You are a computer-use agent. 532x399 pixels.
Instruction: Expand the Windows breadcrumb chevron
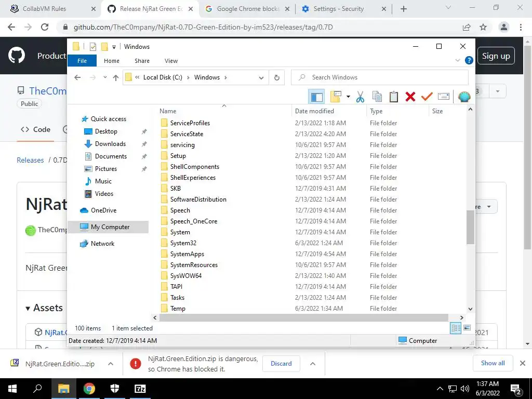[225, 77]
